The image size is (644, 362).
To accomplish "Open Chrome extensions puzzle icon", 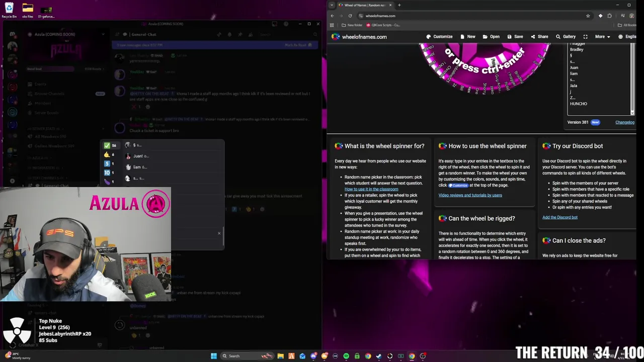I will (x=609, y=16).
